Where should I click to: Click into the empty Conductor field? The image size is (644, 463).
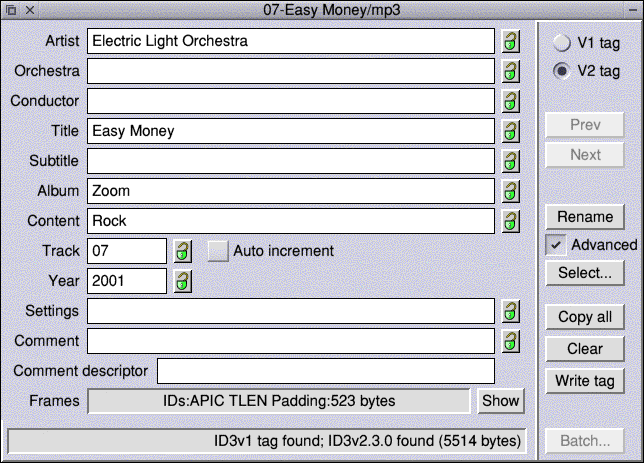click(x=291, y=101)
